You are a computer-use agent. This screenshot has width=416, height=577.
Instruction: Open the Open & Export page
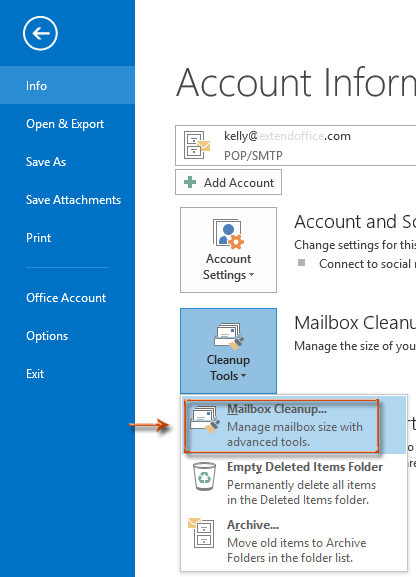67,124
